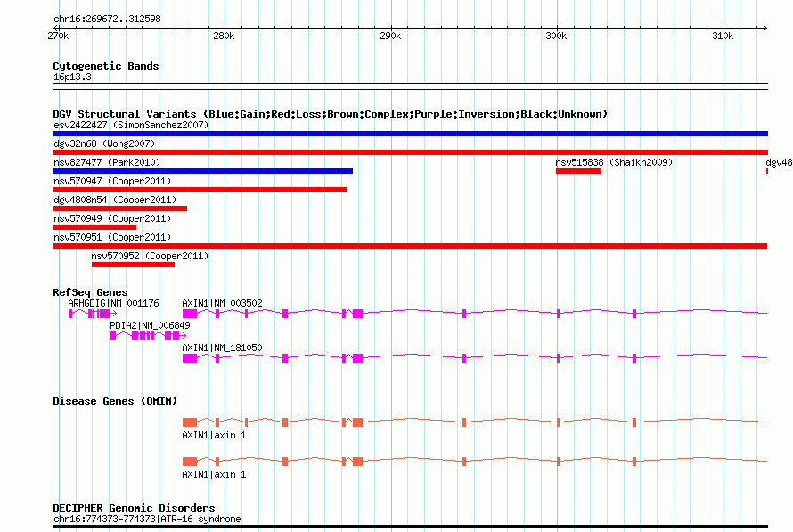
Task: Click the dgv4808n54 (Cooper2011) red bar
Action: click(120, 209)
